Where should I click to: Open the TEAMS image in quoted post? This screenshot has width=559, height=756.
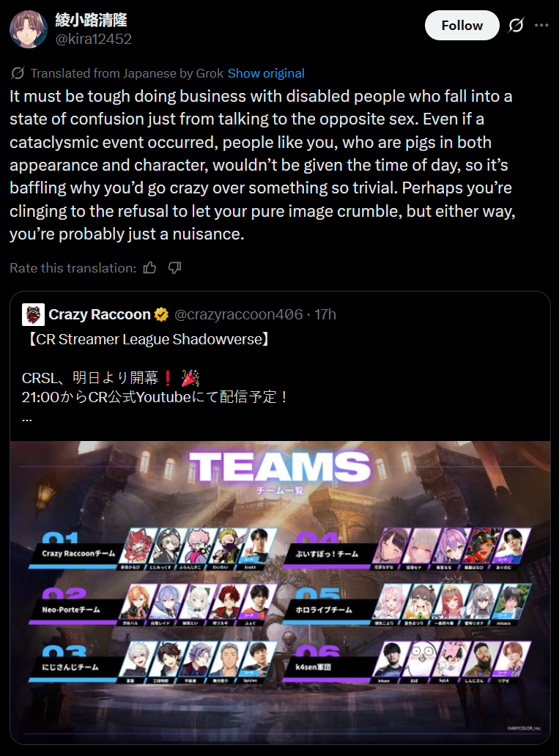pyautogui.click(x=280, y=592)
